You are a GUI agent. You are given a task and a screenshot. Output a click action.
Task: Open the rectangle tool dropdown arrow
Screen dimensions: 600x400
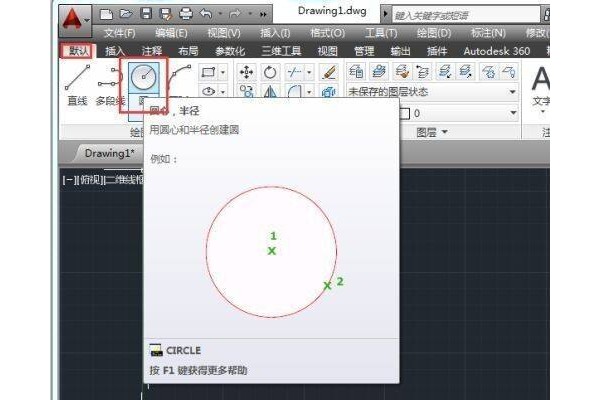[x=223, y=72]
